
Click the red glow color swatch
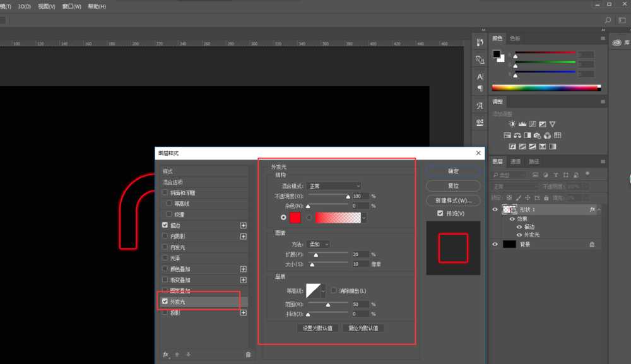tap(295, 218)
